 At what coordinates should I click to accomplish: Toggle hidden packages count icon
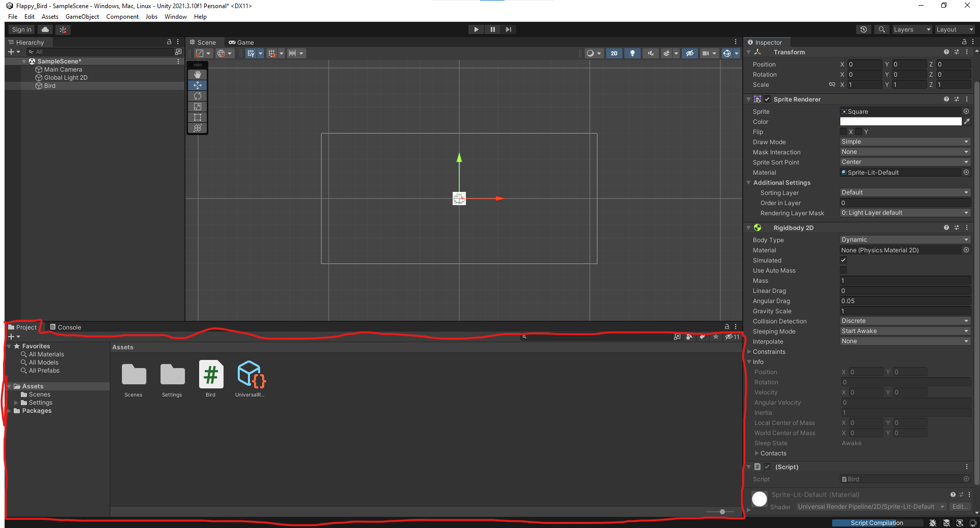(732, 337)
